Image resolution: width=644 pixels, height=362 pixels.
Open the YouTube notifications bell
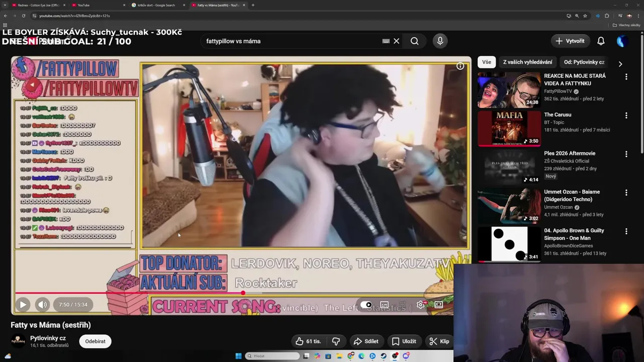(601, 41)
